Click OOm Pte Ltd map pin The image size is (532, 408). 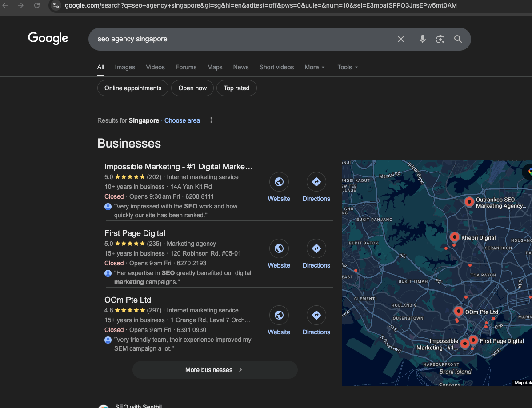pyautogui.click(x=458, y=311)
